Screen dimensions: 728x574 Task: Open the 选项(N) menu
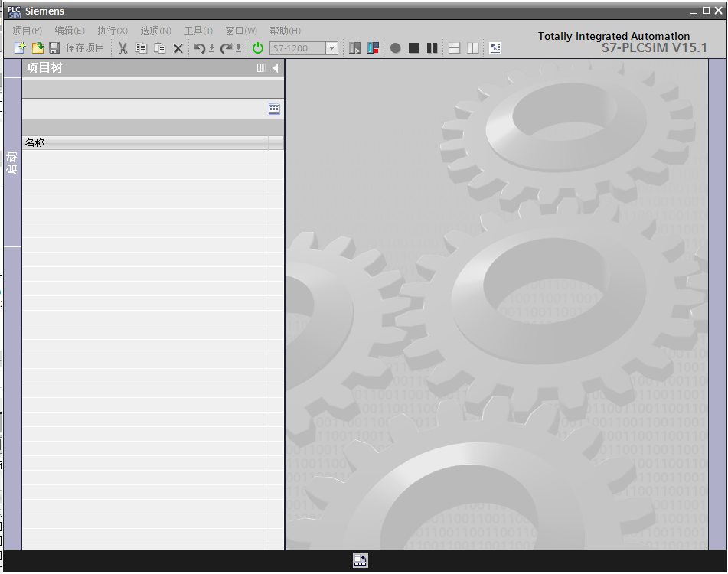point(155,31)
